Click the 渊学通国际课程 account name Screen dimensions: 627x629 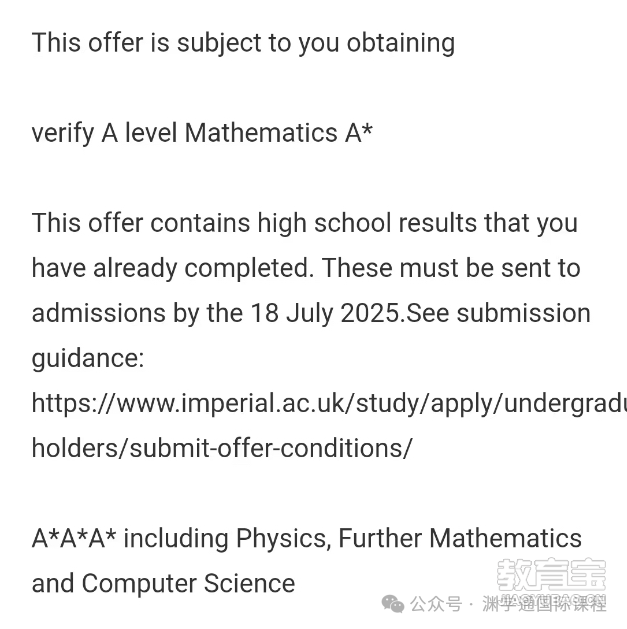click(x=544, y=604)
